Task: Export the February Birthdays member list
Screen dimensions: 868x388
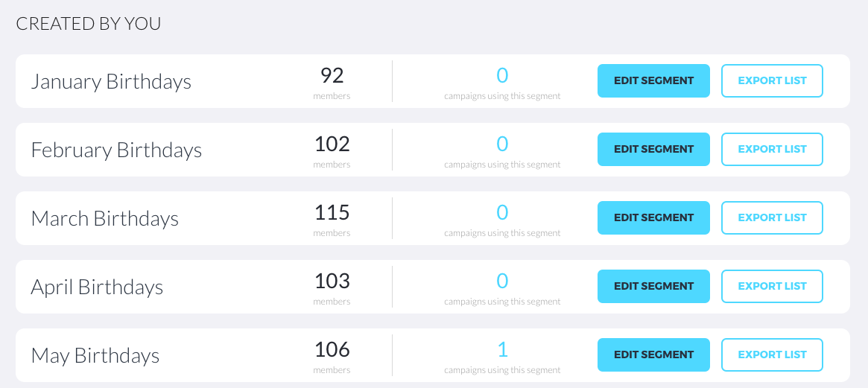Action: click(772, 149)
